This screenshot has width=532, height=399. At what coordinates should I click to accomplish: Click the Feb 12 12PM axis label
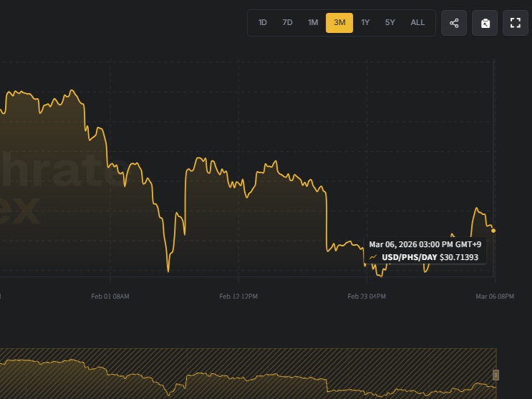(x=238, y=297)
